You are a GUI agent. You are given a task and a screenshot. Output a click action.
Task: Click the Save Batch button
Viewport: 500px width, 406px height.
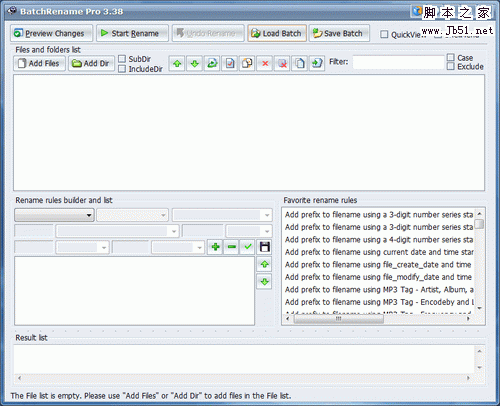pos(339,33)
